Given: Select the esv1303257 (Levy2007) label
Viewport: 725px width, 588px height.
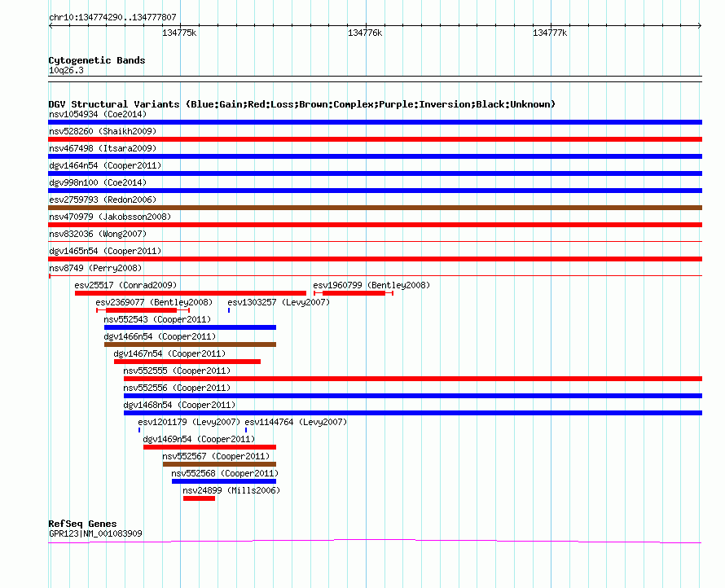Looking at the screenshot, I should point(279,302).
